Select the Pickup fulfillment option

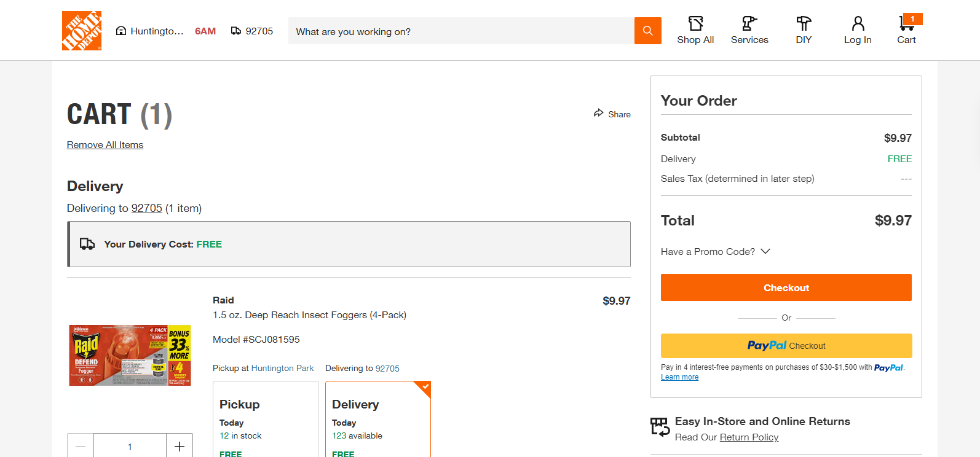266,419
